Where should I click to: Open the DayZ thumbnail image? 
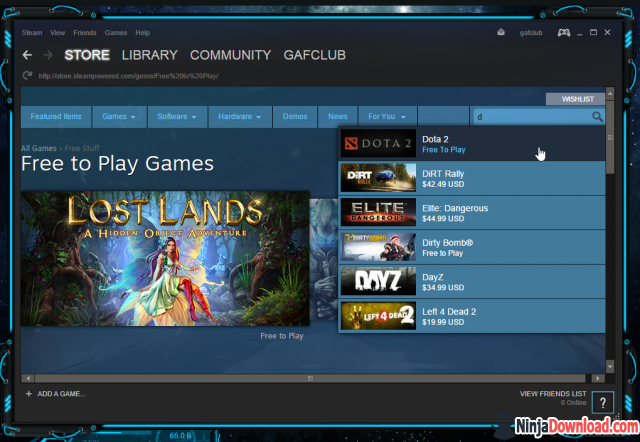tap(378, 281)
